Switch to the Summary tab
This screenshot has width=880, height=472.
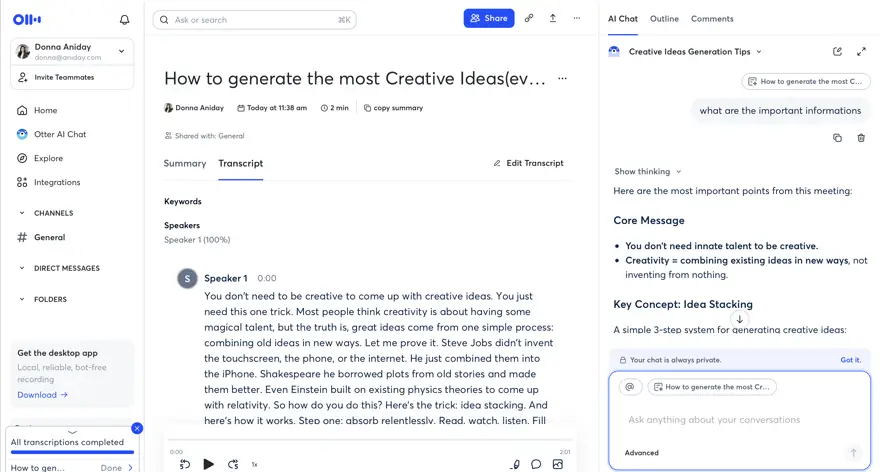pos(185,163)
